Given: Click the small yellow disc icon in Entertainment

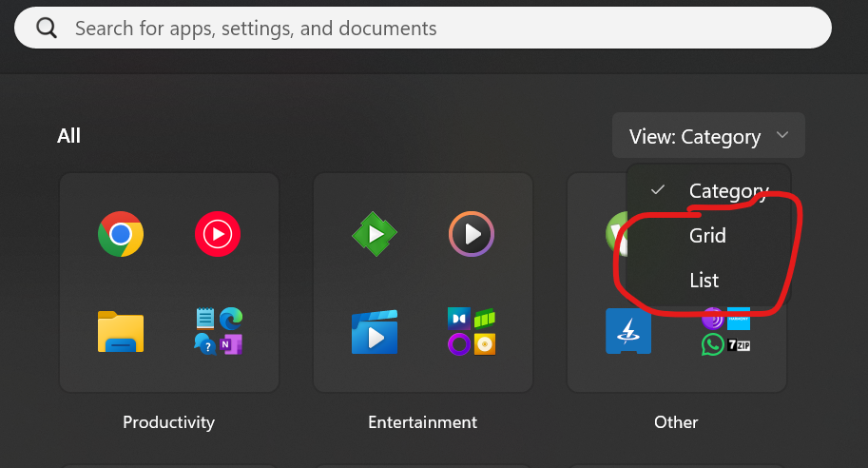Looking at the screenshot, I should point(484,344).
